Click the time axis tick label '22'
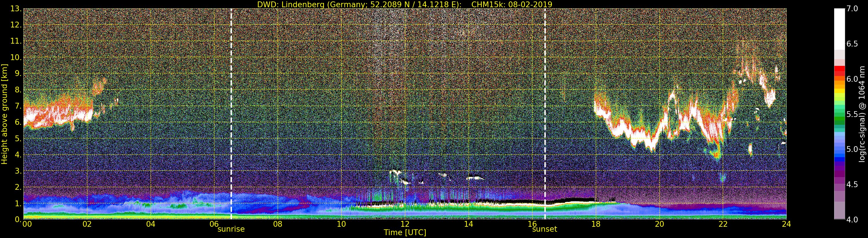The image size is (868, 238). 723,224
